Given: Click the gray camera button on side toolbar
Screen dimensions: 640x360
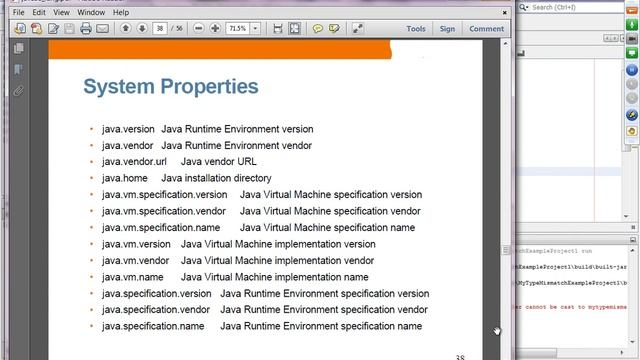Looking at the screenshot, I should pos(632,38).
